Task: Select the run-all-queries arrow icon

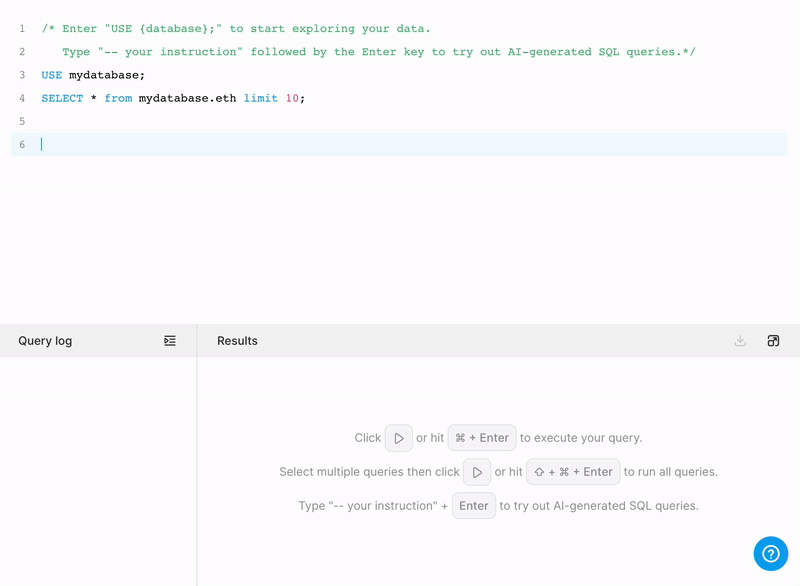Action: pyautogui.click(x=476, y=471)
